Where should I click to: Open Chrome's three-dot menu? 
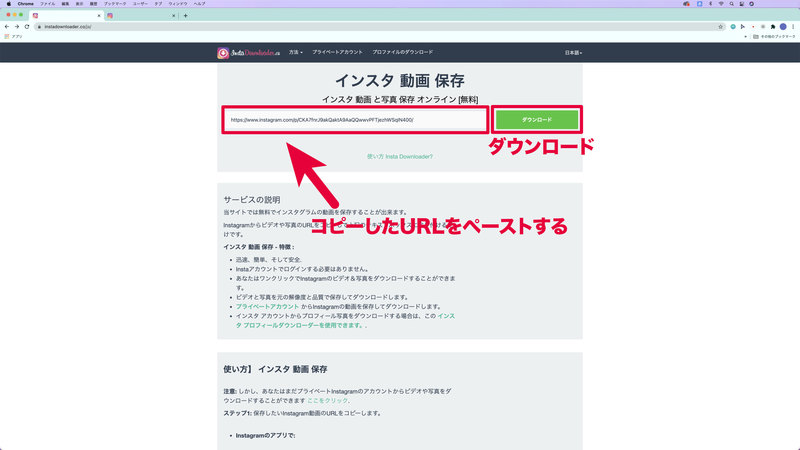point(793,27)
